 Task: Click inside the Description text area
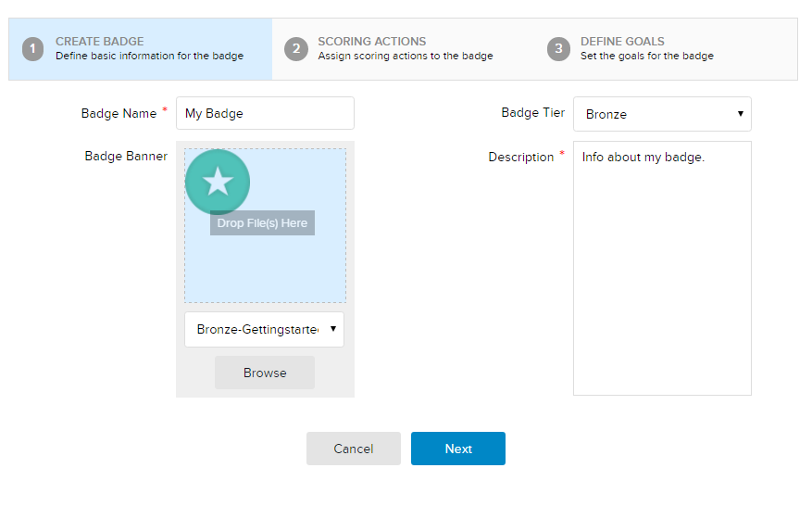662,269
